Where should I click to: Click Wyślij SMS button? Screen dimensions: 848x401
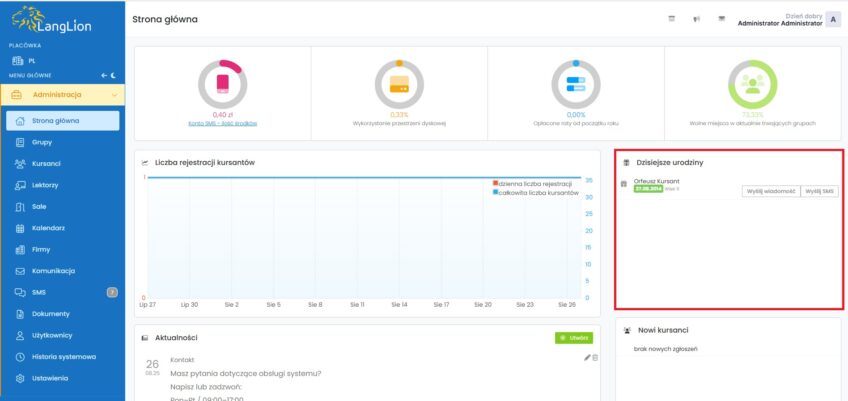pyautogui.click(x=819, y=191)
